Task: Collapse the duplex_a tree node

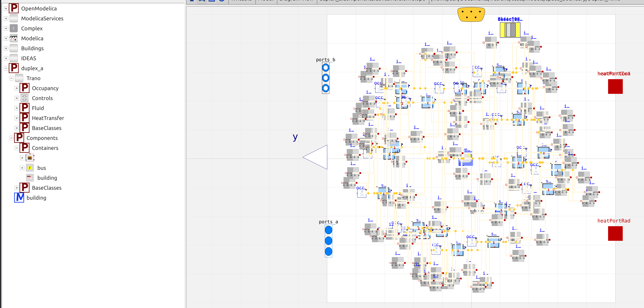Action: pyautogui.click(x=6, y=68)
